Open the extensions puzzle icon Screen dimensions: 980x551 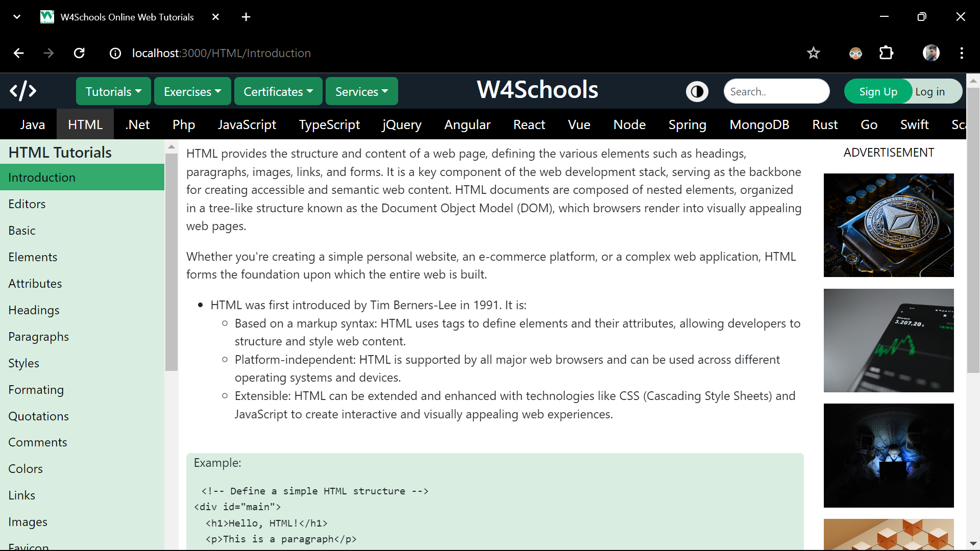tap(887, 53)
